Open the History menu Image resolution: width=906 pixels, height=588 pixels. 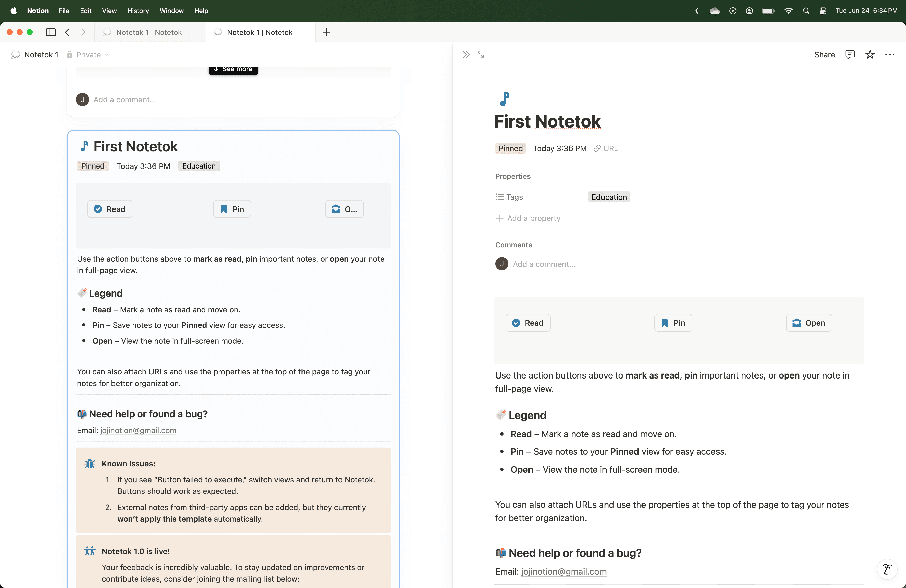(x=138, y=11)
